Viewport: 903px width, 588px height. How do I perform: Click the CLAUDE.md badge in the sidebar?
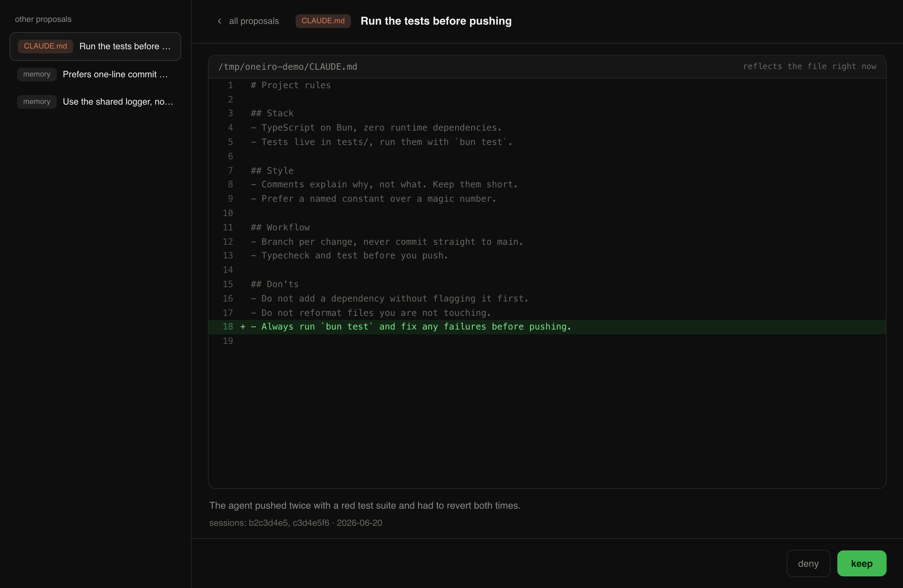(x=45, y=46)
